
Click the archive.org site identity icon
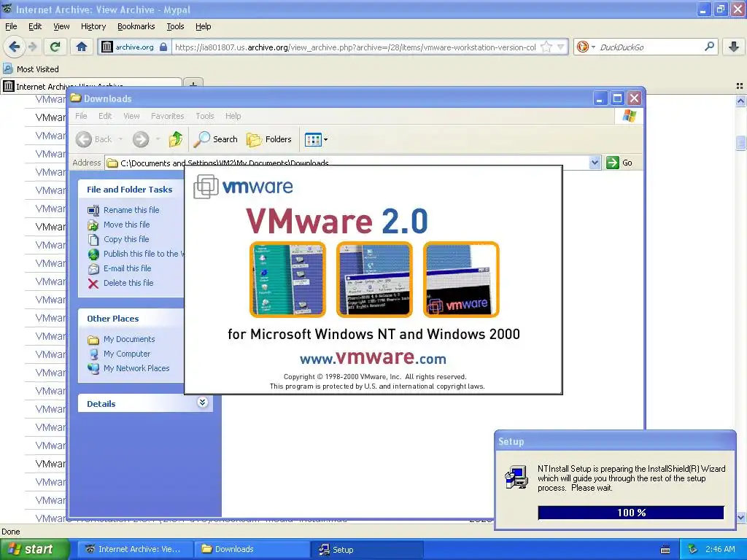click(107, 47)
